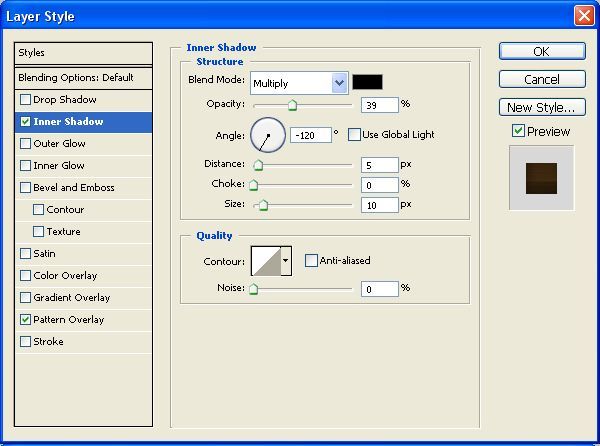Enable the Drop Shadow checkbox
Image resolution: width=600 pixels, height=446 pixels.
[x=25, y=100]
